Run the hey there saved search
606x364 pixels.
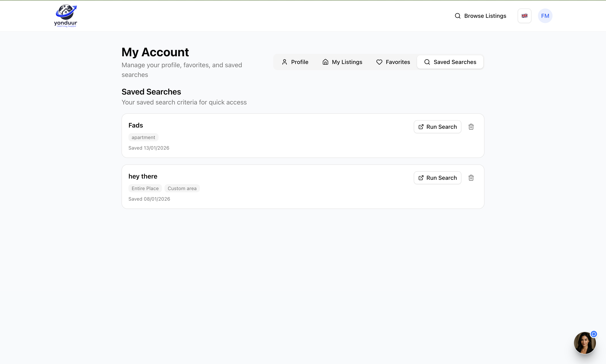point(437,178)
